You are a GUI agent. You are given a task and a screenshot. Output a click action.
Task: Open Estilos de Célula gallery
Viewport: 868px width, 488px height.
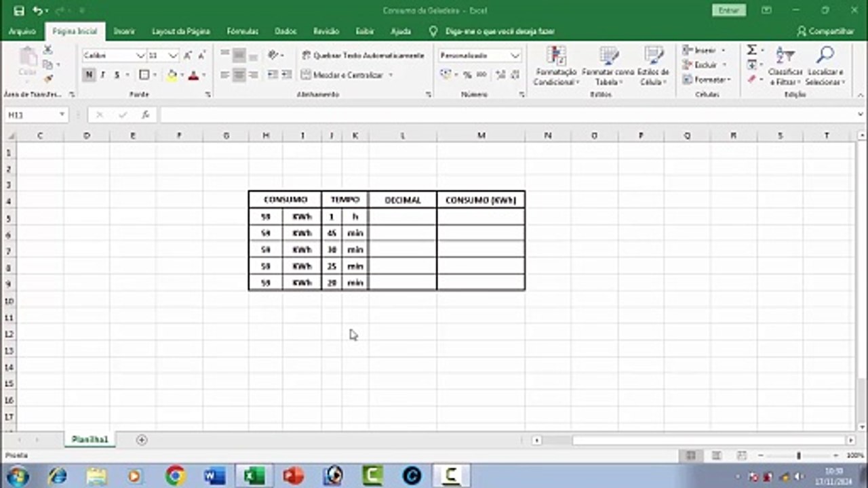coord(653,66)
